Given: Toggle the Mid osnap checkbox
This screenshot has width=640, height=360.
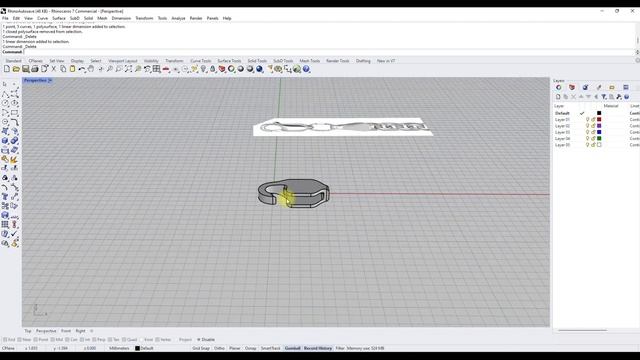Looking at the screenshot, I should pyautogui.click(x=53, y=340).
